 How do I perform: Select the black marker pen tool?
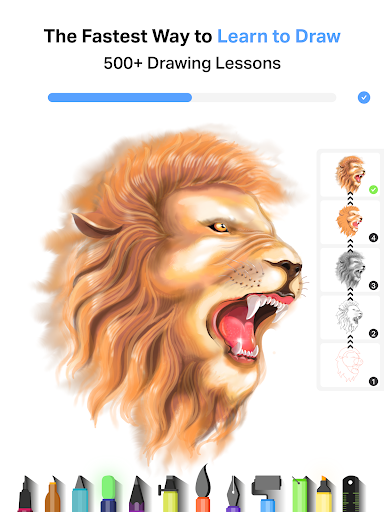(25, 495)
